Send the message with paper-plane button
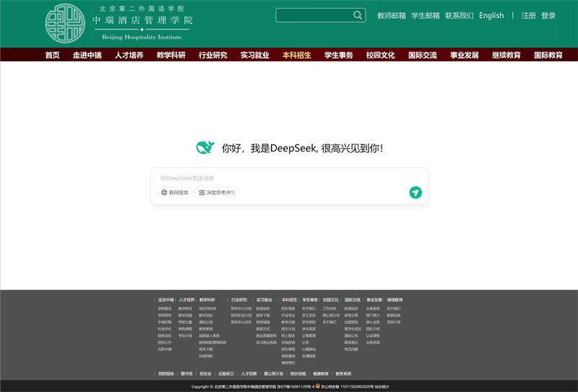Screen dimensions: 578x392 (x=415, y=192)
